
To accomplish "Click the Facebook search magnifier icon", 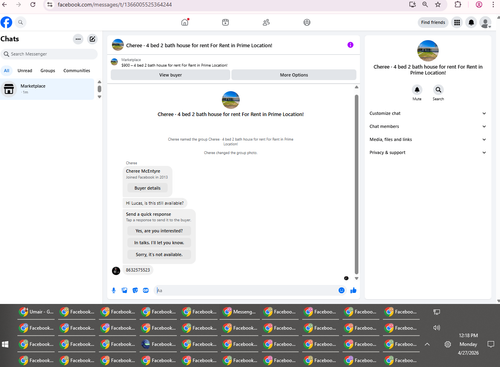I will pyautogui.click(x=20, y=22).
